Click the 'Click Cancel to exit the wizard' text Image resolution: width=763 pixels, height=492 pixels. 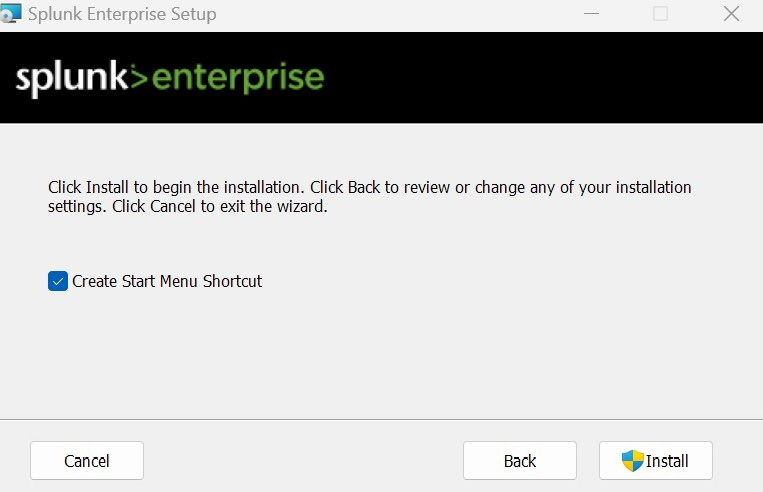tap(219, 206)
